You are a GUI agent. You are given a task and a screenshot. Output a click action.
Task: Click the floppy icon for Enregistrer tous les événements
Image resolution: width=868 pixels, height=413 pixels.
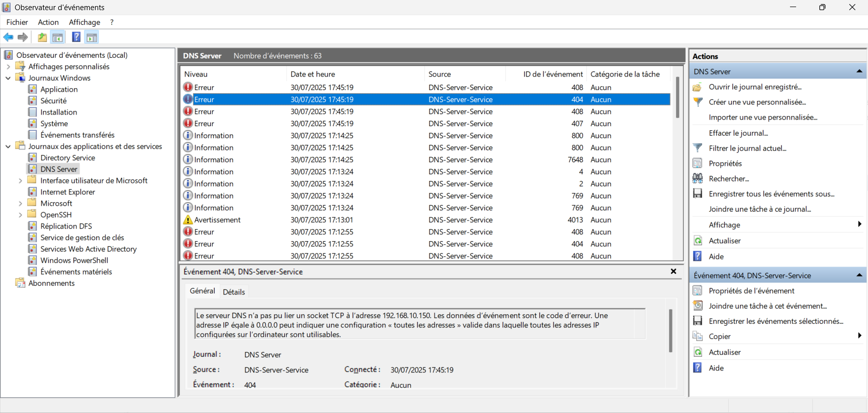pyautogui.click(x=697, y=194)
